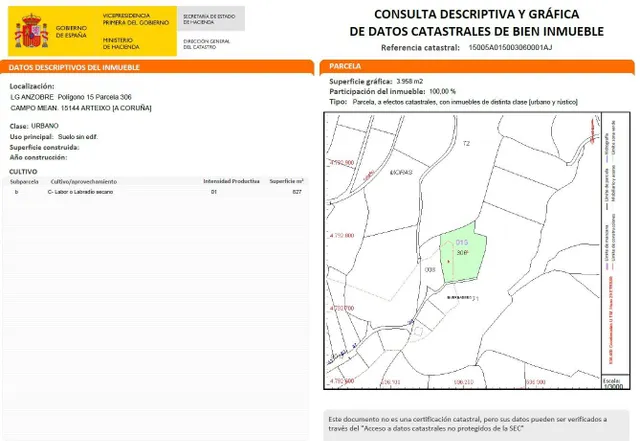Screen dimensions: 640x441
Task: Click the Cultivo/aprovechamiento column header
Action: pyautogui.click(x=84, y=182)
